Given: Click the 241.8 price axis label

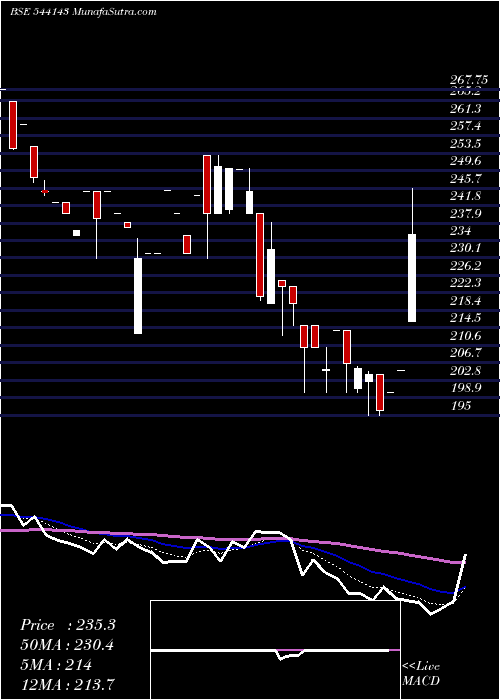Looking at the screenshot, I should (466, 196).
